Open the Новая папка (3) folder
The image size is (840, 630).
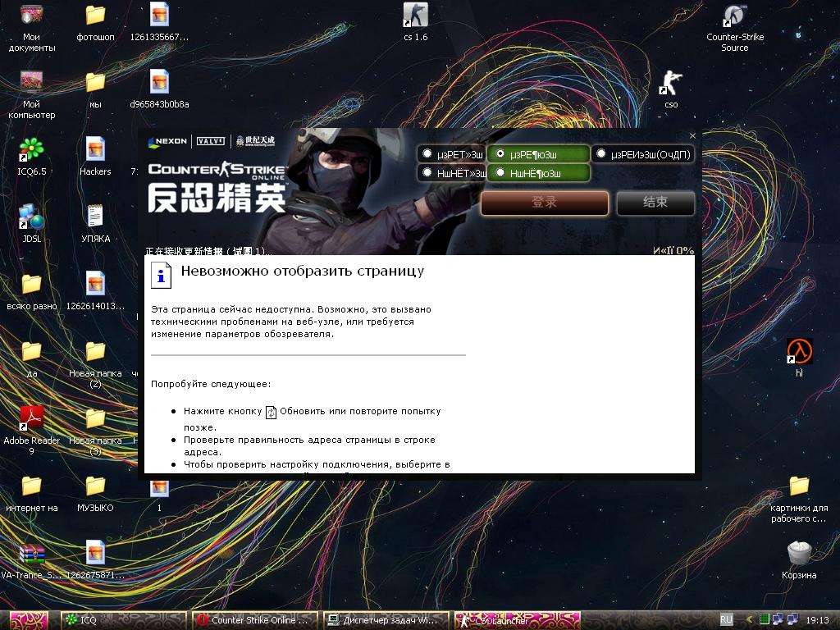(x=95, y=418)
